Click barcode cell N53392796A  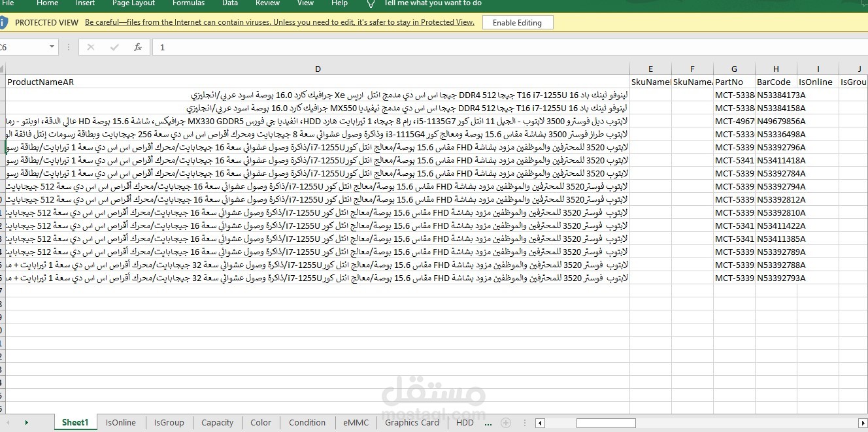click(776, 147)
